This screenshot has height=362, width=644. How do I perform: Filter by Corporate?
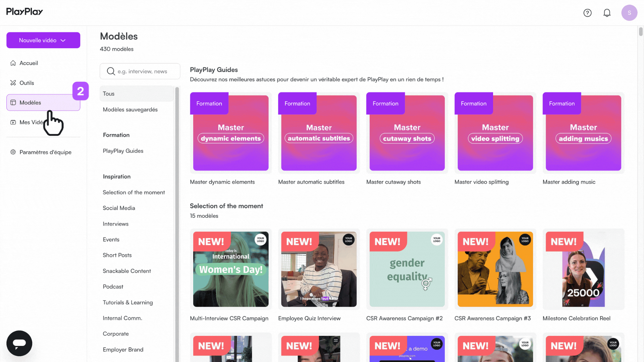pos(116,334)
